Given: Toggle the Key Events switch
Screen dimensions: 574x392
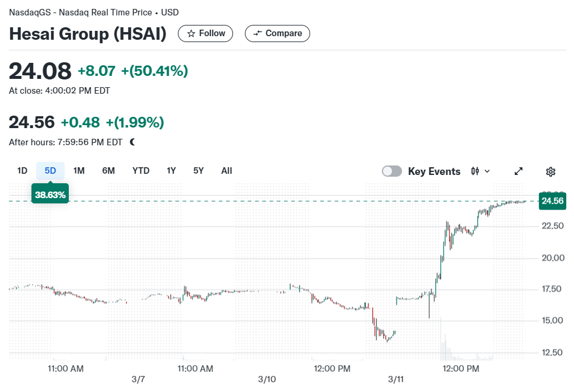Looking at the screenshot, I should (392, 171).
